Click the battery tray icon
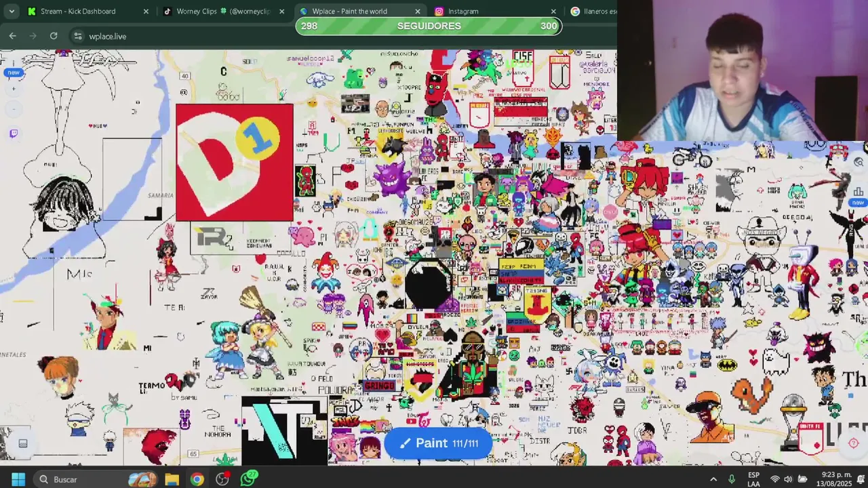868x488 pixels. [802, 479]
